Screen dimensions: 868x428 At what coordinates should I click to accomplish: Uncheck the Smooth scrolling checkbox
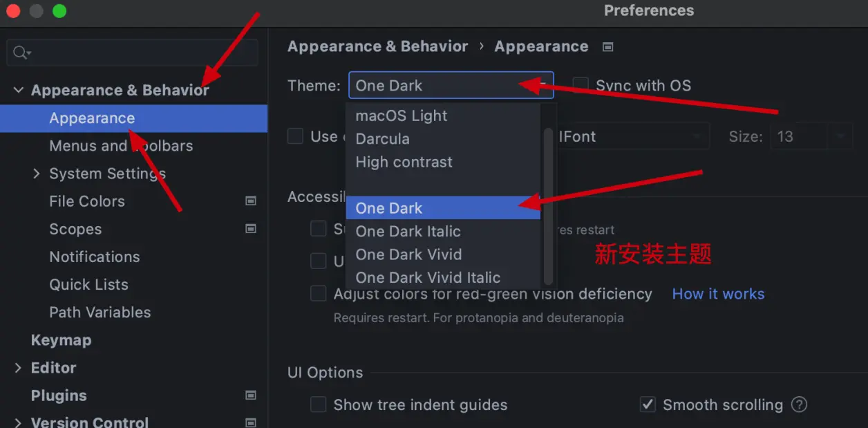(648, 404)
